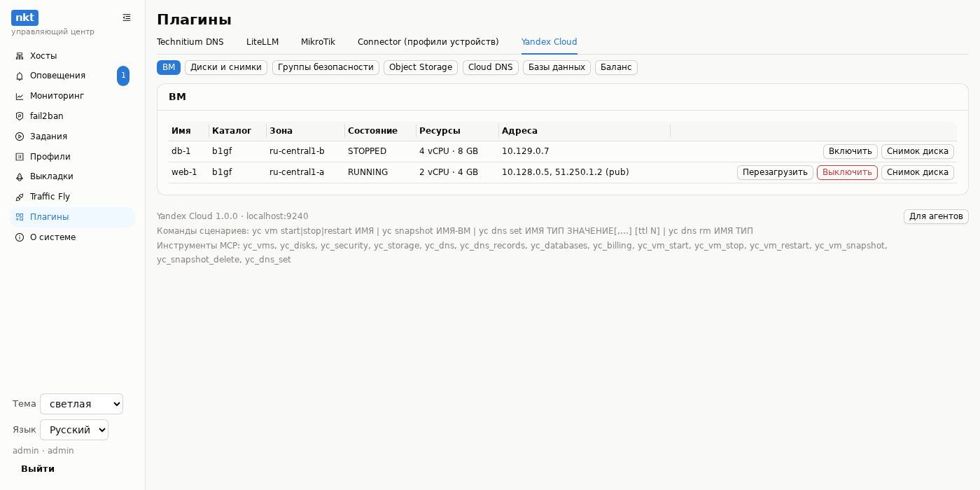Click the 2 vCPU · 4 GB cell
Image resolution: width=980 pixels, height=490 pixels.
click(x=457, y=172)
